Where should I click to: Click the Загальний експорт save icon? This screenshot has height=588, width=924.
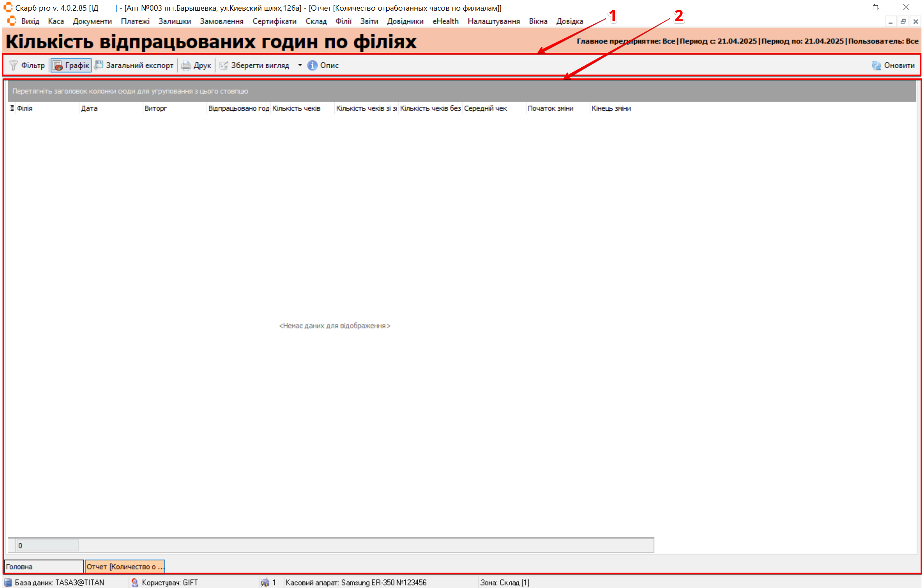click(99, 65)
